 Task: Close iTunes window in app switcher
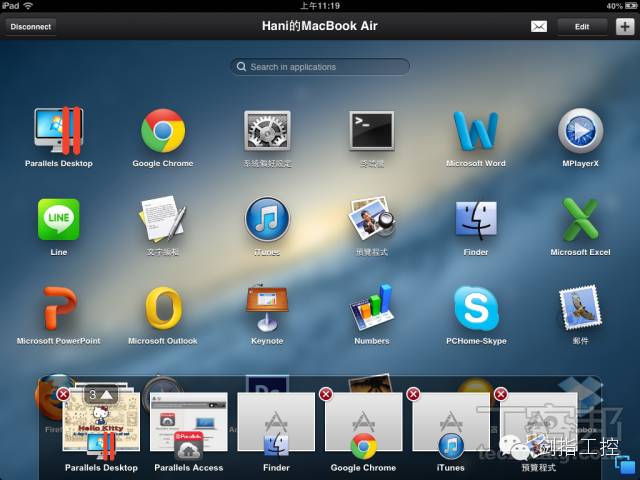(413, 395)
